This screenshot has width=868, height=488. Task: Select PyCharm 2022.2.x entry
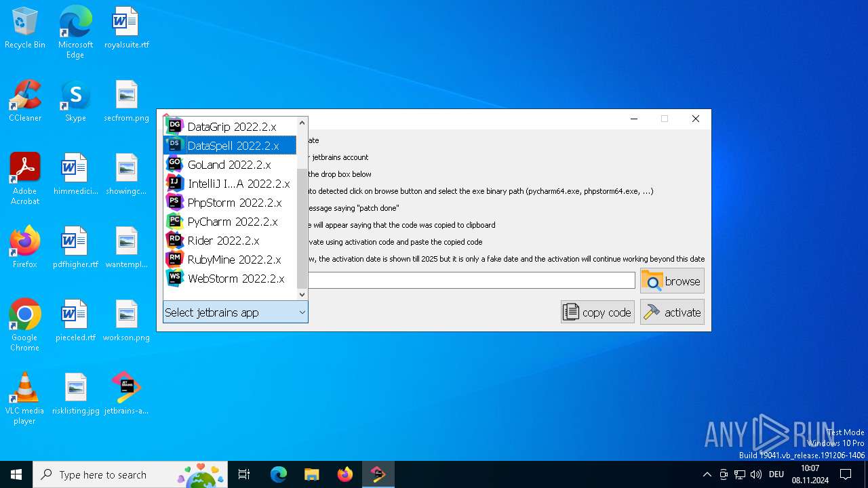230,222
